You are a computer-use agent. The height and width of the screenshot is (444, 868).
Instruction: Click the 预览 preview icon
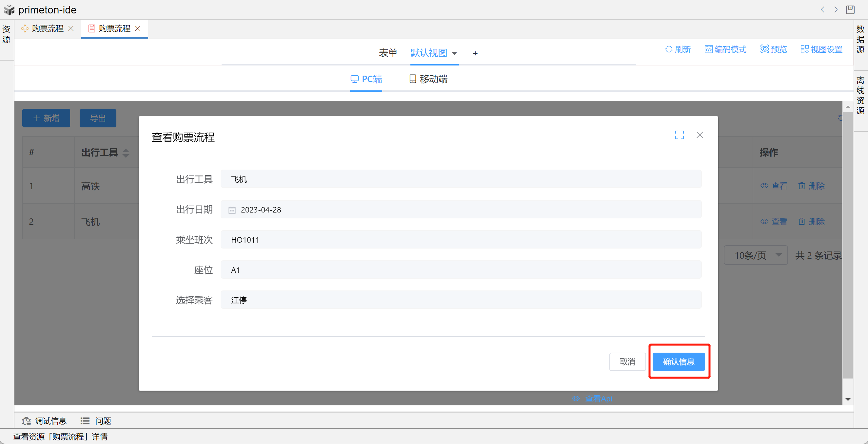point(764,49)
